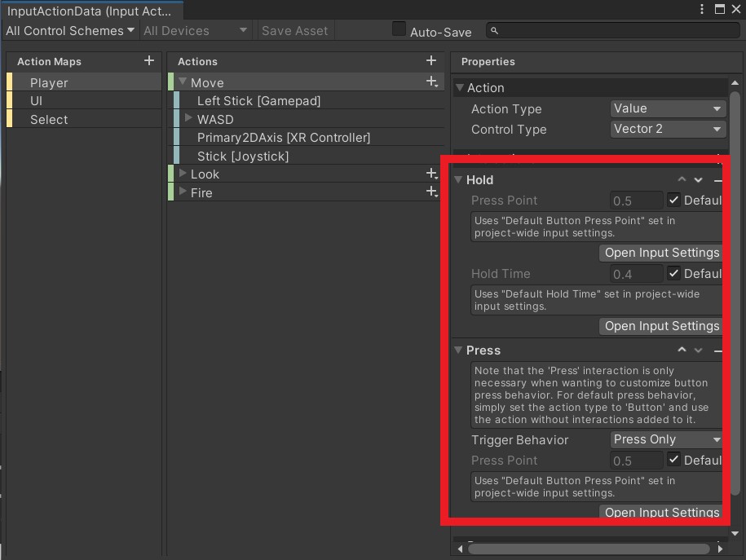Click the Save Asset button
Image resolution: width=746 pixels, height=560 pixels.
point(294,30)
